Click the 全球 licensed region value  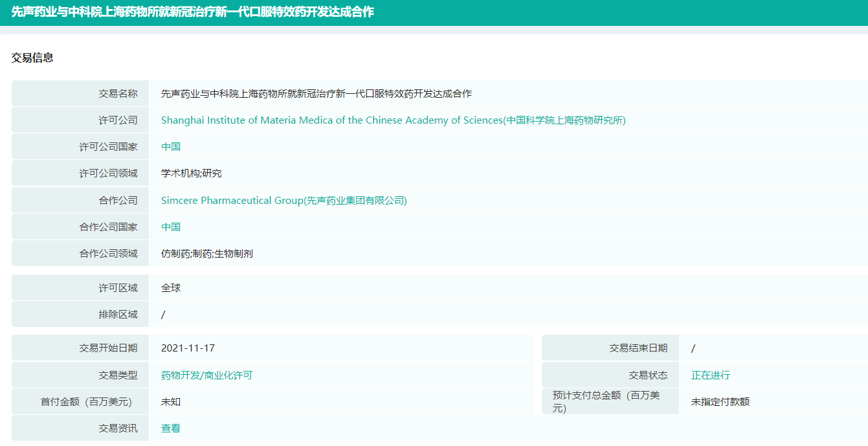[x=171, y=288]
